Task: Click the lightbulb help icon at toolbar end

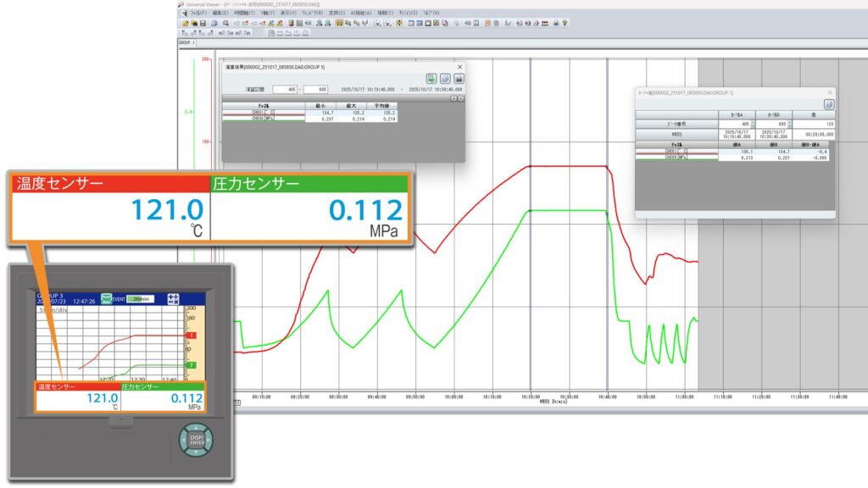Action: (x=565, y=23)
